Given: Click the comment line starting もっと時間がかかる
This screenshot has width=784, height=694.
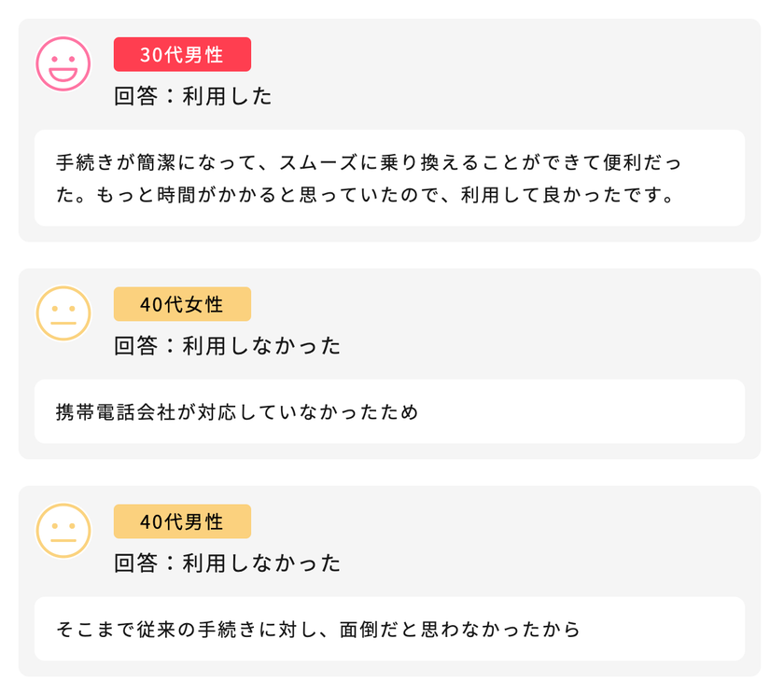Looking at the screenshot, I should [x=364, y=197].
